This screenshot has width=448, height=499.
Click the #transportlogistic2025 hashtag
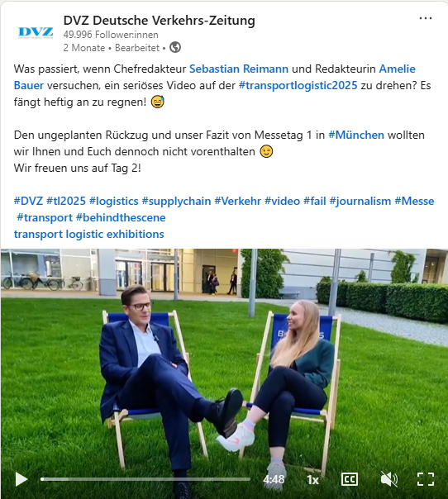(x=298, y=85)
